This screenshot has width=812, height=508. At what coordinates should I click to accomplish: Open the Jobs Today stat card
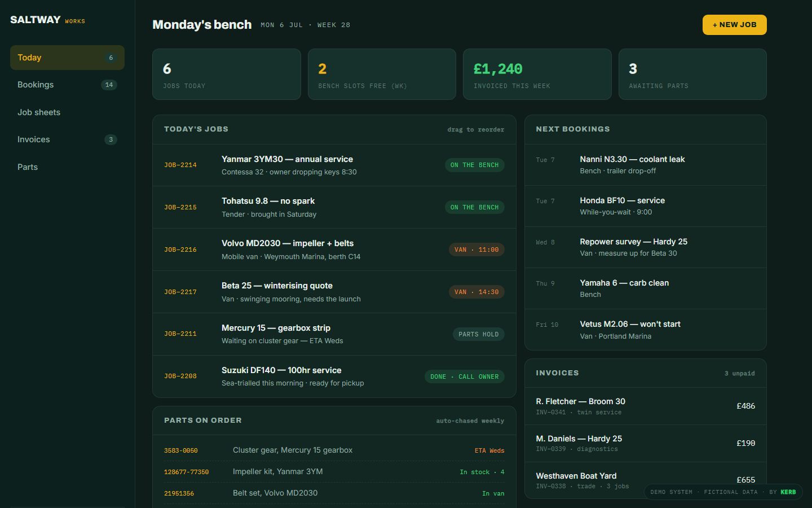tap(226, 74)
